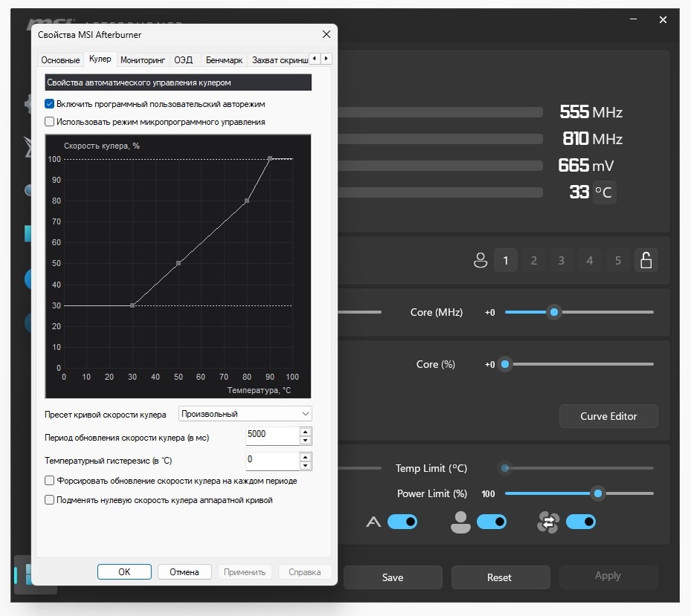
Task: Confirm the dialog with OK
Action: 124,572
